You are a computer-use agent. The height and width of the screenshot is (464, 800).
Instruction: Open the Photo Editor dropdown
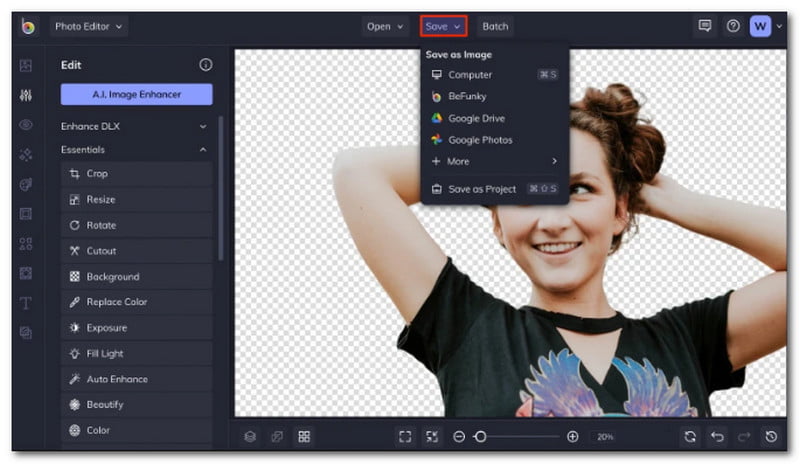point(89,26)
